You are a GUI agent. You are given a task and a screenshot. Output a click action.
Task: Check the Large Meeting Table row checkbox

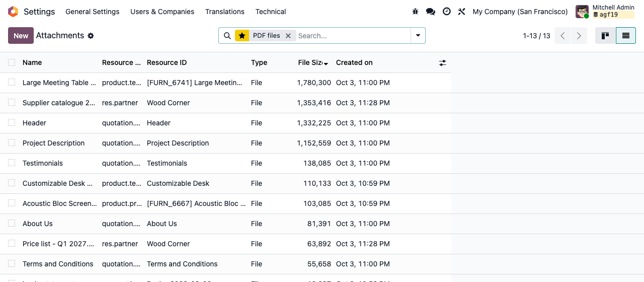tap(12, 82)
